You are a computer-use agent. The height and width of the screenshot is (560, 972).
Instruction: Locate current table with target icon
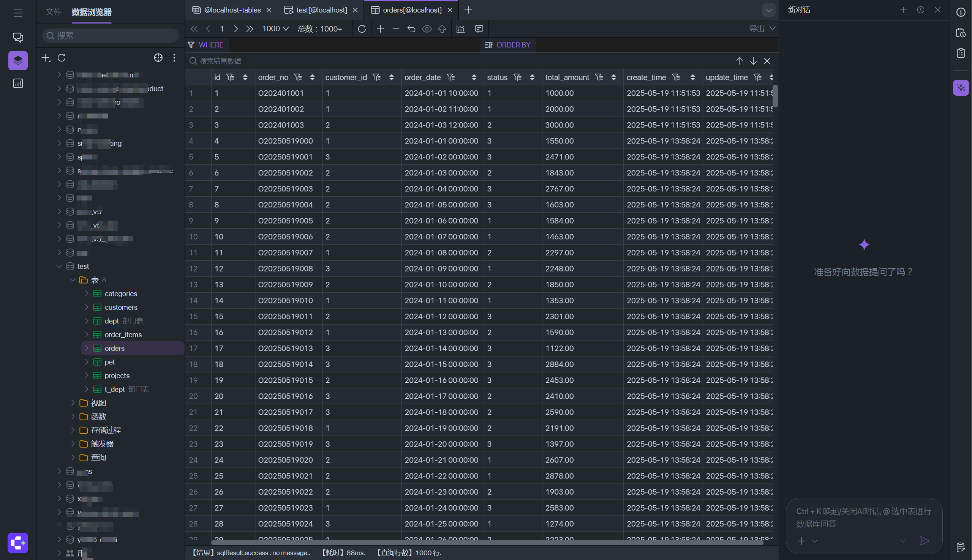[158, 58]
